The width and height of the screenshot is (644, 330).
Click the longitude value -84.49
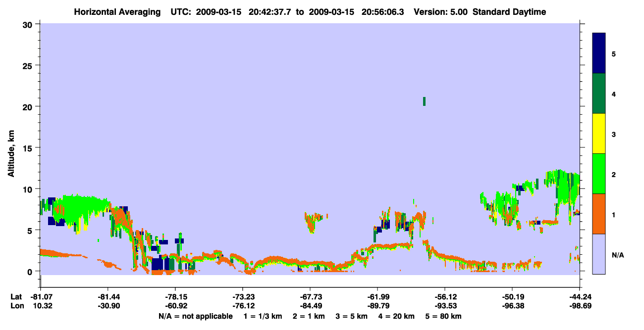(310, 306)
